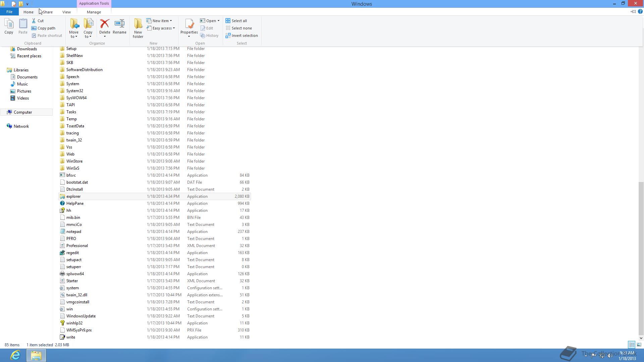The width and height of the screenshot is (644, 362).
Task: Select the explorer application row
Action: click(155, 196)
